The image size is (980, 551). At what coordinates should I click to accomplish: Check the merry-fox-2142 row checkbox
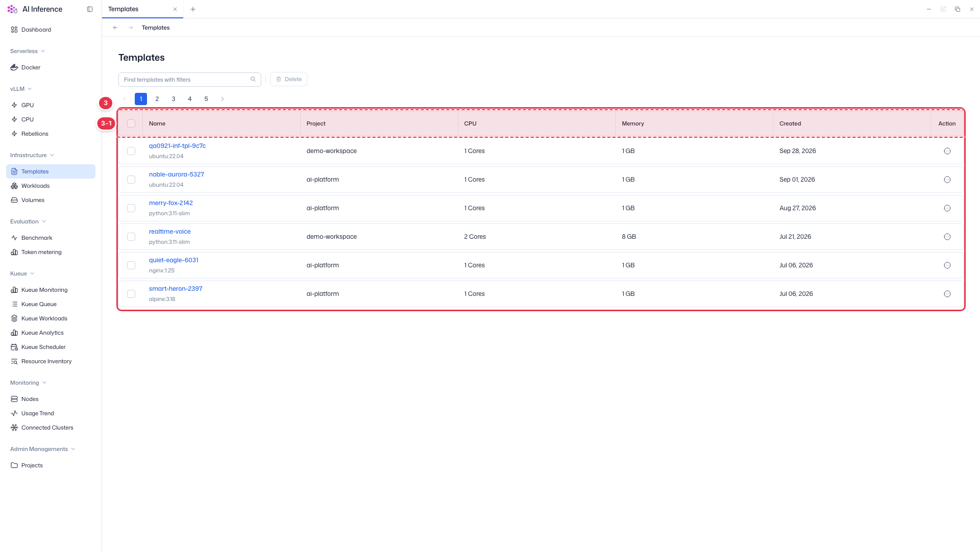point(131,208)
